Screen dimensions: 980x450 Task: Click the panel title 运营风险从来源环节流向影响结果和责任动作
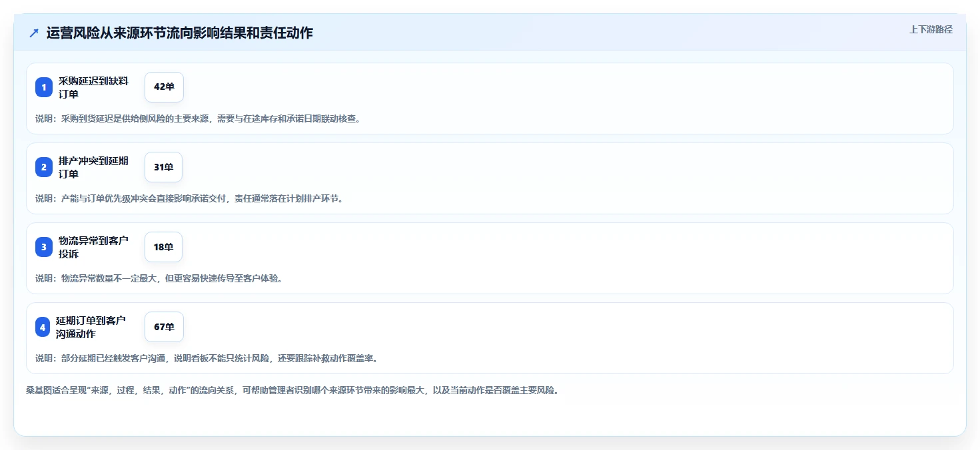click(x=179, y=33)
